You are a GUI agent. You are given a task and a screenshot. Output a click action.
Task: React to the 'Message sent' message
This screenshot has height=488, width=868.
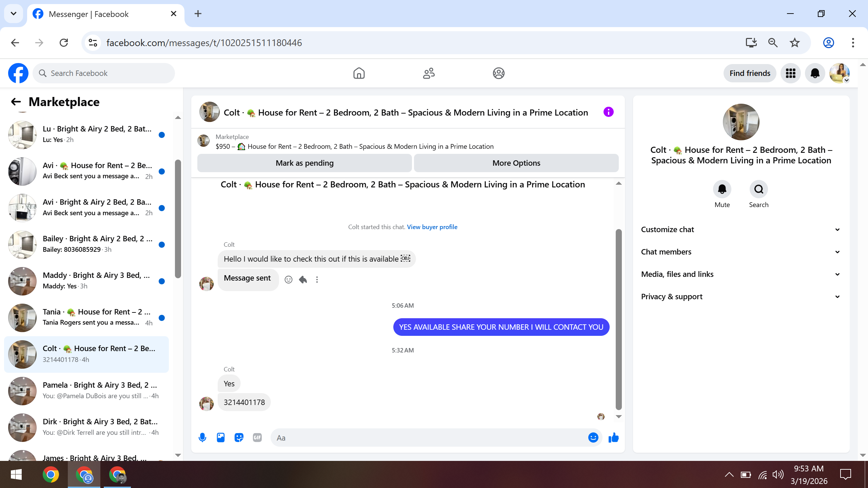click(x=289, y=280)
